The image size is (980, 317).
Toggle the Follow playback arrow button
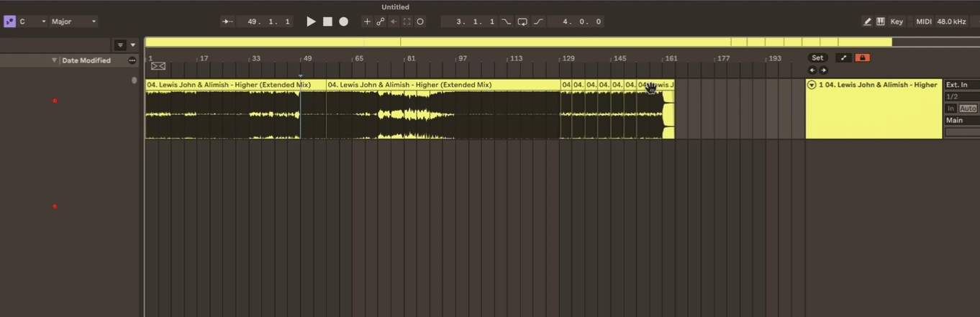(228, 22)
